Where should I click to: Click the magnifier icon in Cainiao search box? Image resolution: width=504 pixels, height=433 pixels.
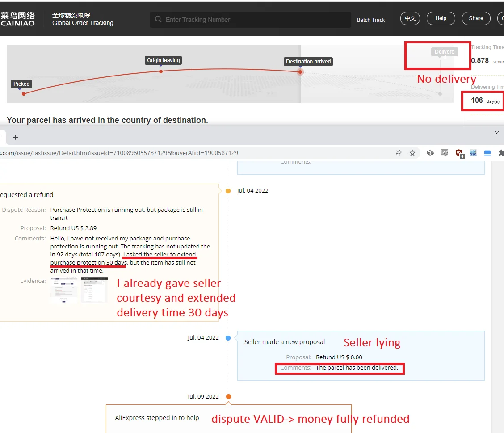pyautogui.click(x=158, y=19)
